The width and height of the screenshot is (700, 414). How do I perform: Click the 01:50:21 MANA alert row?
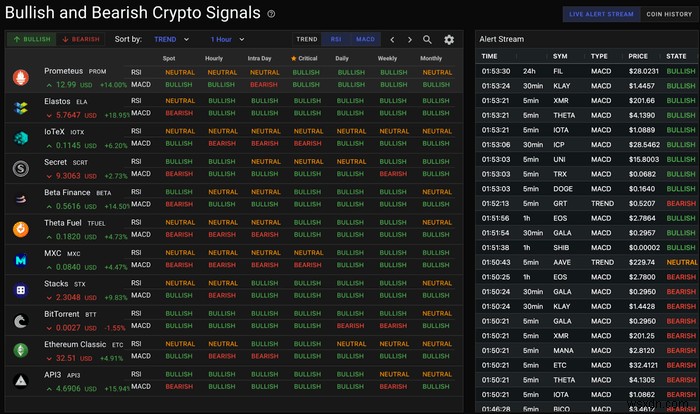[x=587, y=351]
